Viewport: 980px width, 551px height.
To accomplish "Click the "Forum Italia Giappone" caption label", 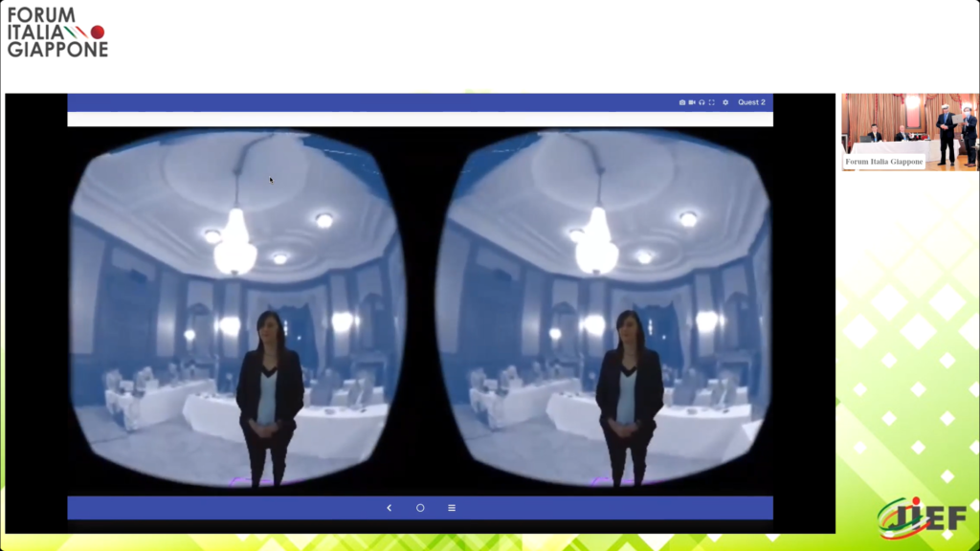I will click(884, 162).
